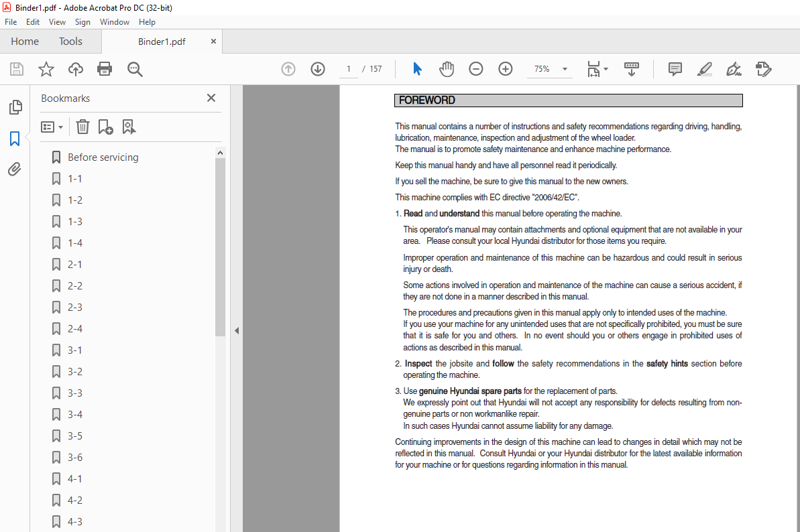The image size is (800, 532).
Task: Select the Hand pan tool
Action: (447, 69)
